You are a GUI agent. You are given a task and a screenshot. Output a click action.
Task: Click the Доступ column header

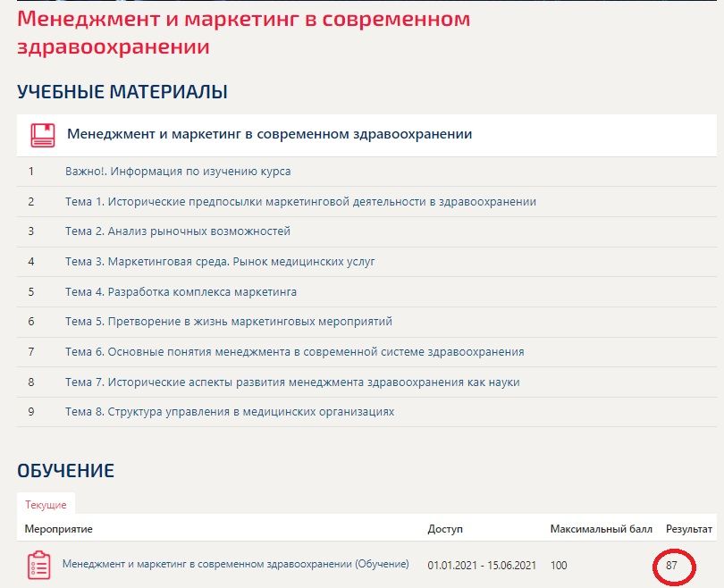445,529
